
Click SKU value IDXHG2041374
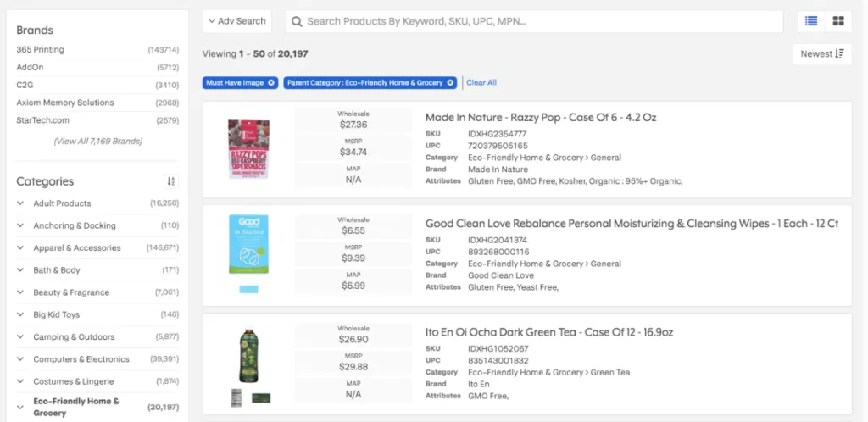click(497, 240)
